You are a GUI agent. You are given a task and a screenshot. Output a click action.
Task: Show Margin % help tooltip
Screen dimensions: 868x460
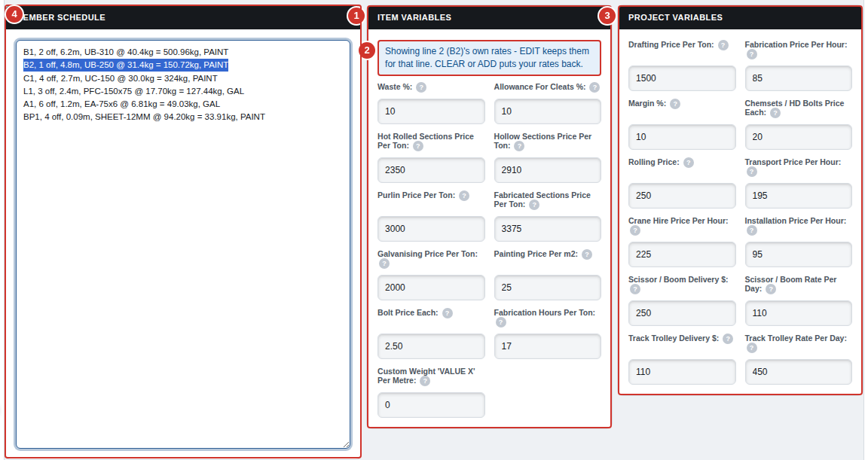point(675,104)
